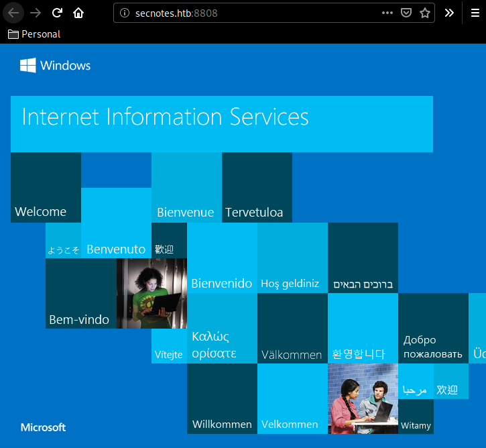486x448 pixels.
Task: Bookmark this page with the star
Action: [424, 13]
